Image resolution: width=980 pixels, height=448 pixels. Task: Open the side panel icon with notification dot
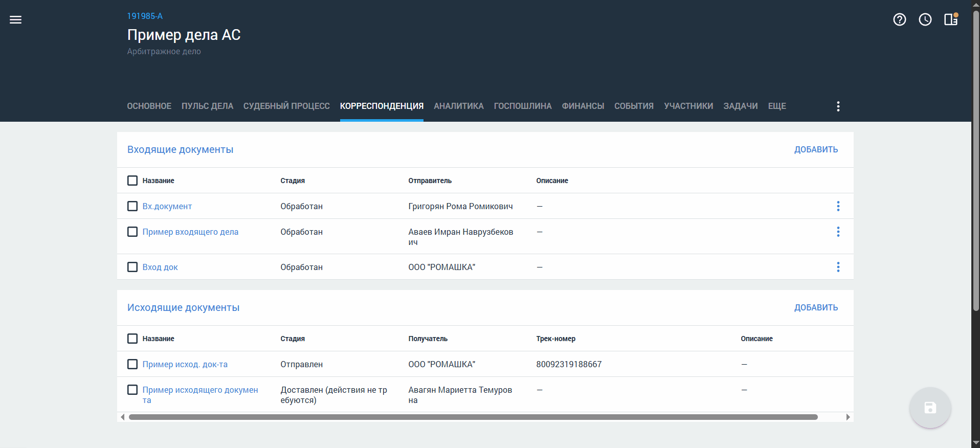[x=951, y=19]
